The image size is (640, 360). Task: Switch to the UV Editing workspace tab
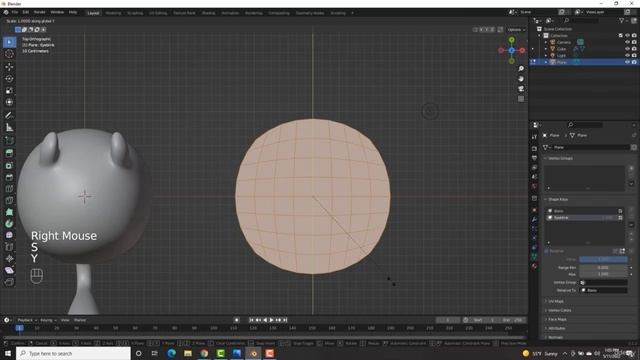coord(158,13)
